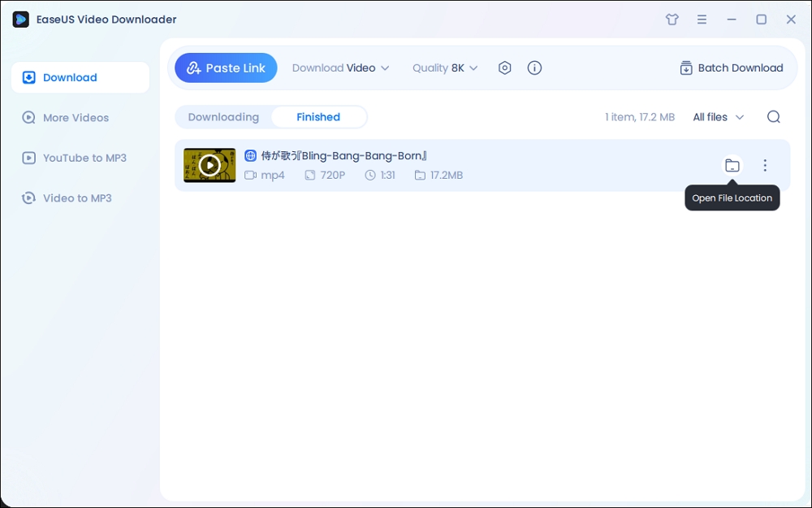Viewport: 812px width, 508px height.
Task: Open the folder icon for the downloaded video
Action: [732, 164]
